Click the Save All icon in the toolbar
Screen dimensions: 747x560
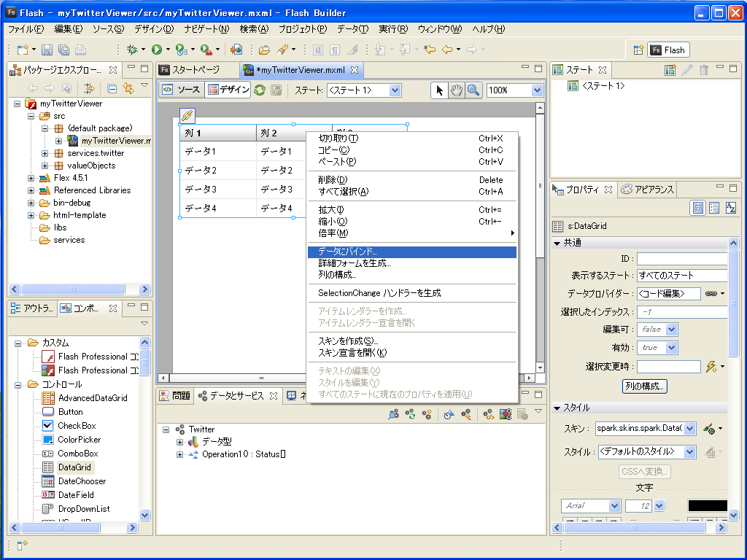tap(64, 50)
